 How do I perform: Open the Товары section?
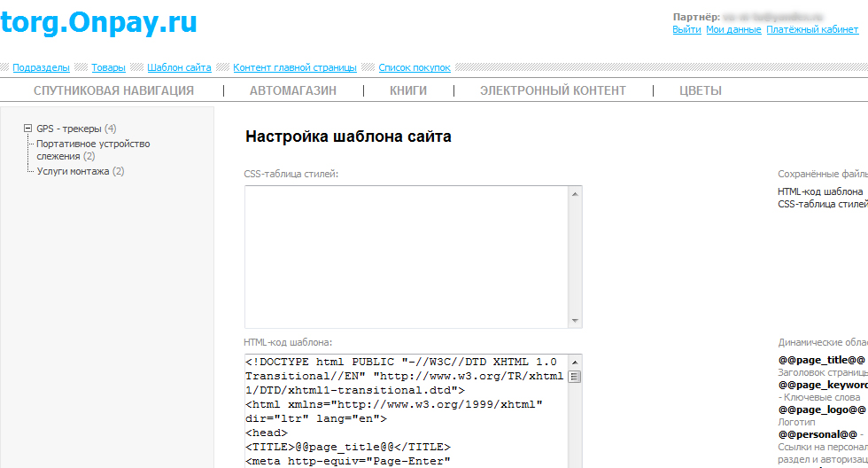[x=108, y=67]
